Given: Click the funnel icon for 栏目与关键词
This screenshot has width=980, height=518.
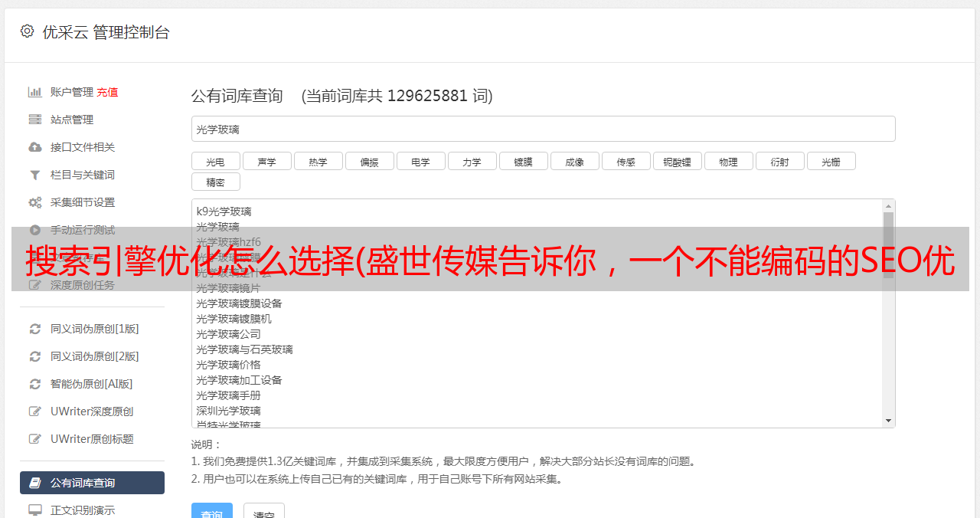Looking at the screenshot, I should (x=35, y=175).
